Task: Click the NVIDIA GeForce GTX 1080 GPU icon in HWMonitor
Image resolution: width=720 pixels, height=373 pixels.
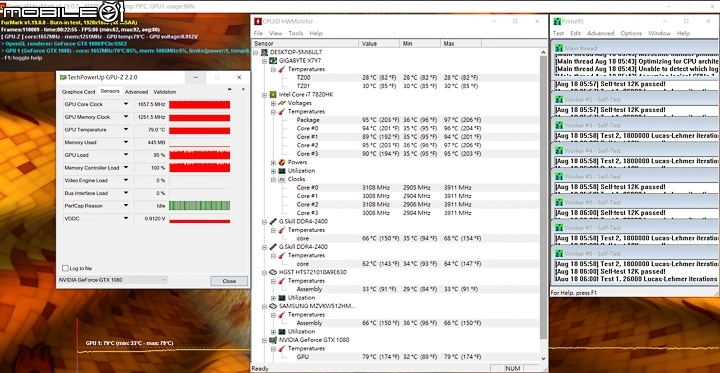Action: coord(273,340)
